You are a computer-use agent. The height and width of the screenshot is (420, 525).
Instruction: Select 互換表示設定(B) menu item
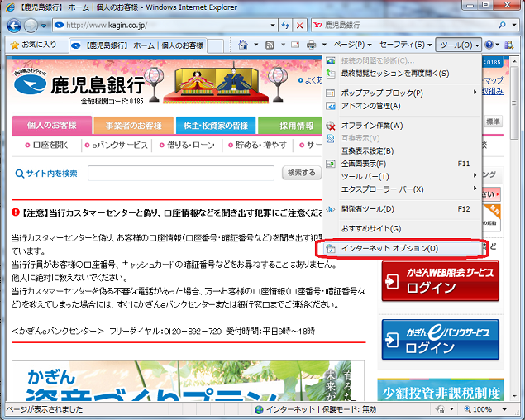pos(402,151)
